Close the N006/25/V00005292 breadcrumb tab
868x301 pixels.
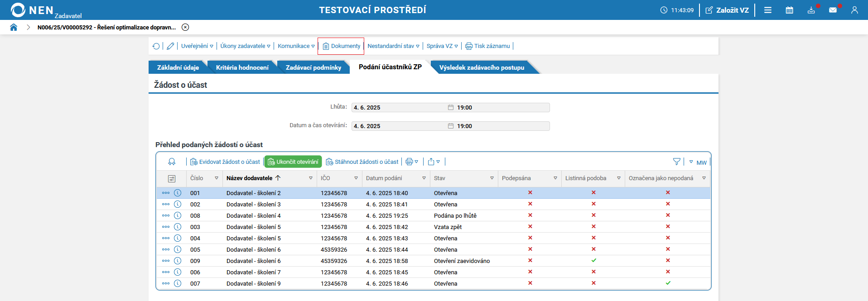point(185,27)
